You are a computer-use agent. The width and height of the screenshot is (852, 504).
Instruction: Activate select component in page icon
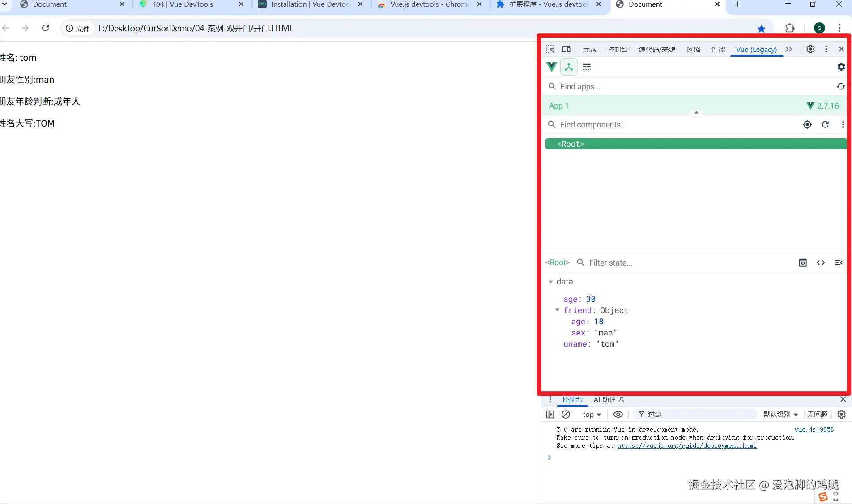point(807,125)
